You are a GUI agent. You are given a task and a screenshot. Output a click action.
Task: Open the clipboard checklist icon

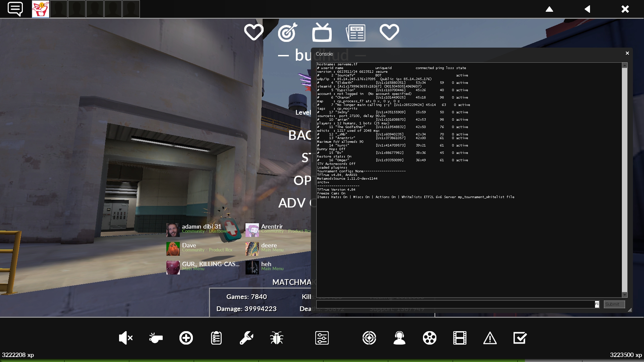(x=216, y=338)
